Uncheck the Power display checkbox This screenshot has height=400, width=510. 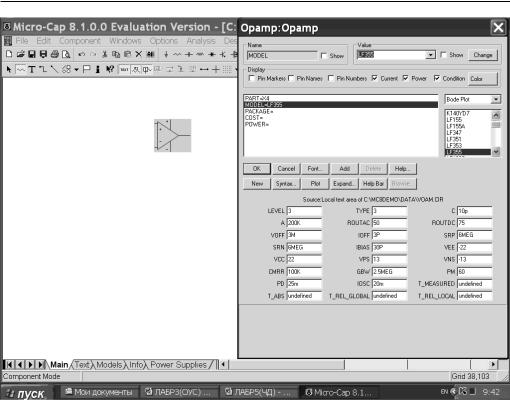(x=405, y=78)
